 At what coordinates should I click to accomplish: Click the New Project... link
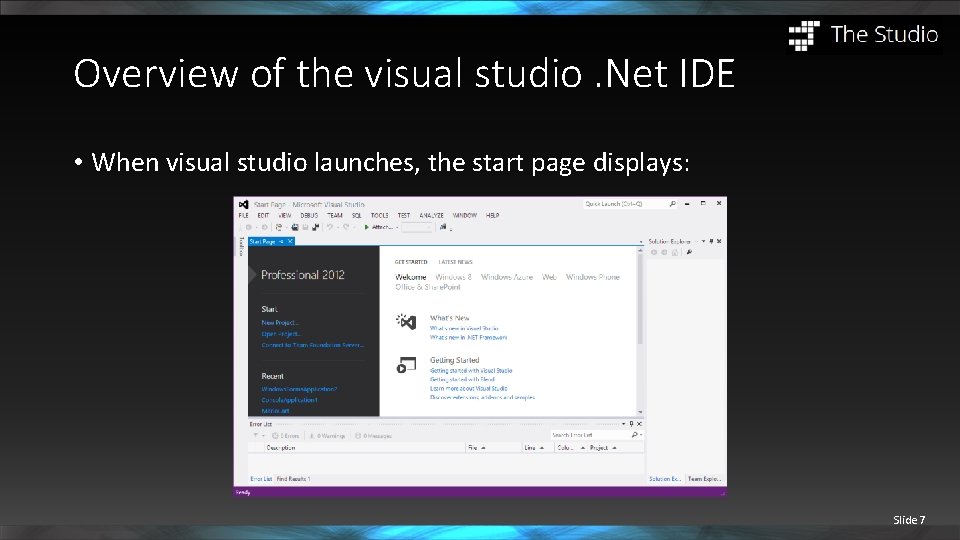click(x=280, y=323)
